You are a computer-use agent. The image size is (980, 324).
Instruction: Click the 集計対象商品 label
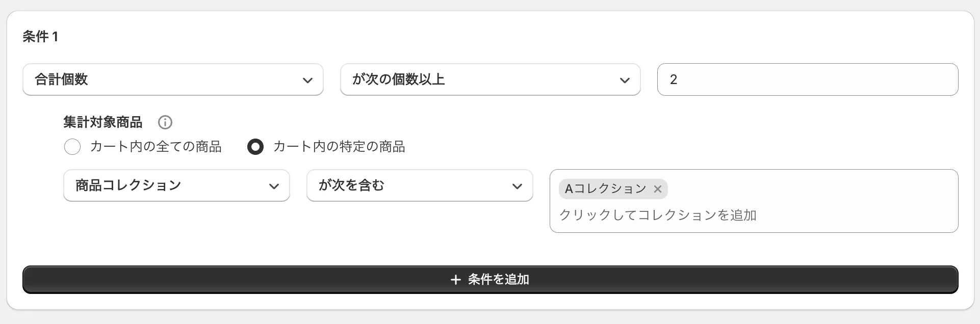coord(102,122)
